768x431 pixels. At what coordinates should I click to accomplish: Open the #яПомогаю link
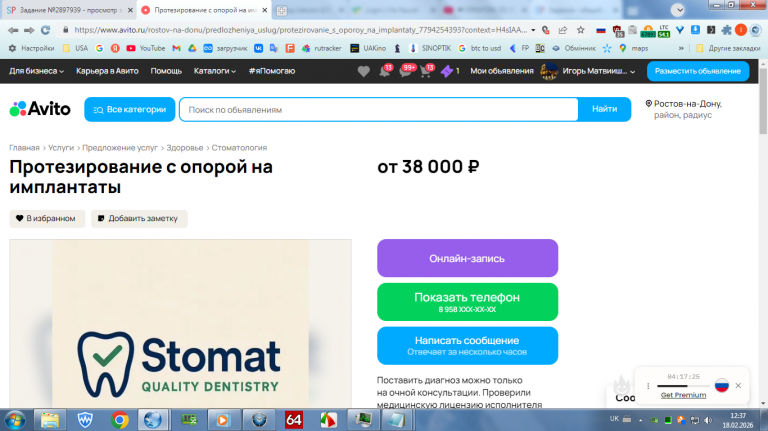coord(272,71)
